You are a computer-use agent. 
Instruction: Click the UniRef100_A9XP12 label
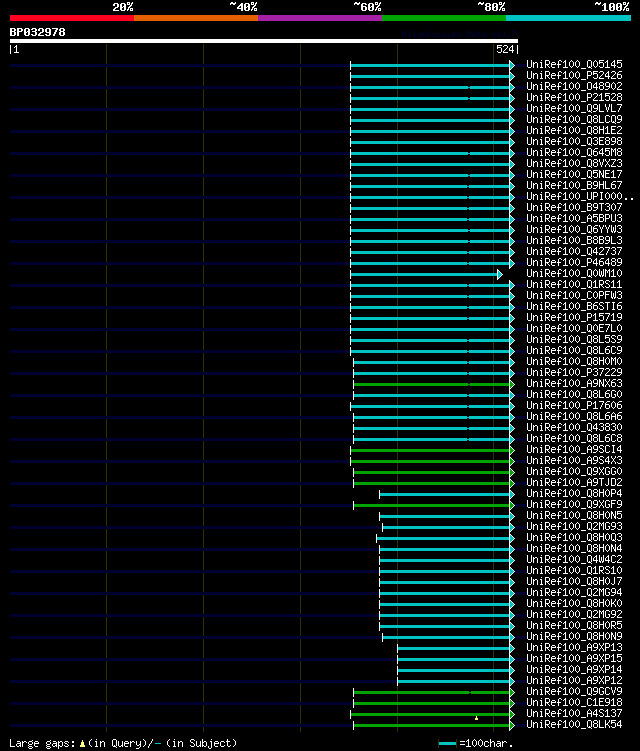574,681
